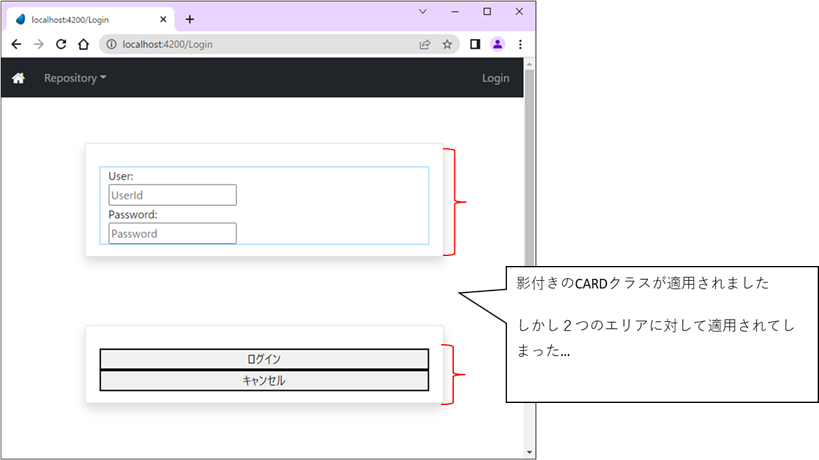Bookmark this page with the star icon
The height and width of the screenshot is (460, 819).
pyautogui.click(x=447, y=44)
